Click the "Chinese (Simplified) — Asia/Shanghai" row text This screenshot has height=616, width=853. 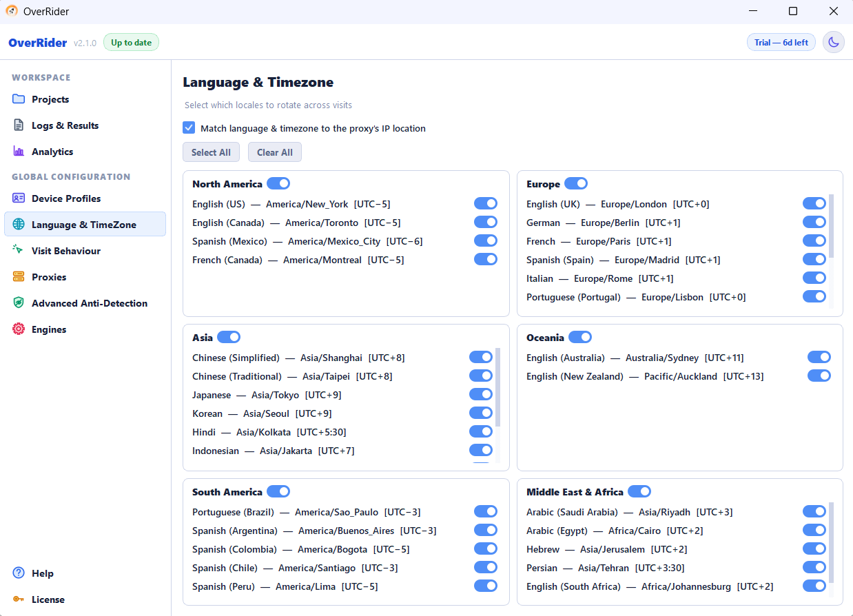pos(298,358)
